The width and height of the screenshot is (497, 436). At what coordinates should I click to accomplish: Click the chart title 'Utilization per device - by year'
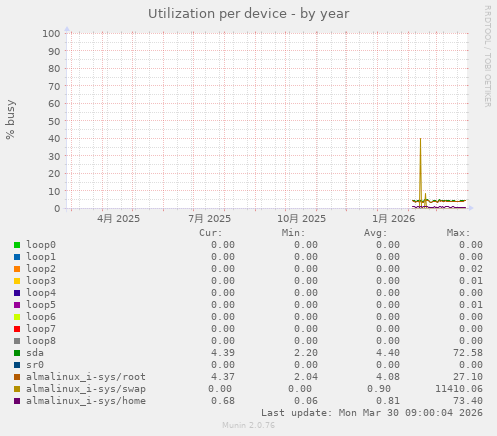(249, 14)
